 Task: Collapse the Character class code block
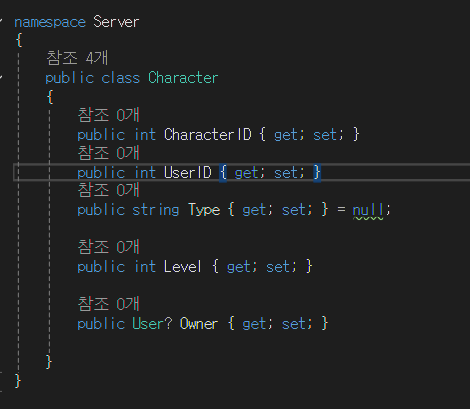pos(1,77)
